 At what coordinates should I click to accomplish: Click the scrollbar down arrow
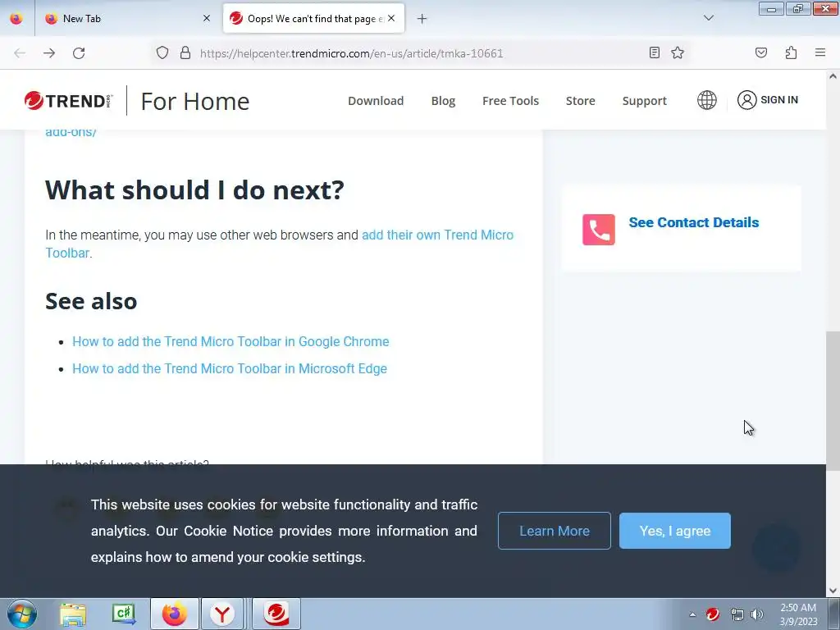(833, 591)
